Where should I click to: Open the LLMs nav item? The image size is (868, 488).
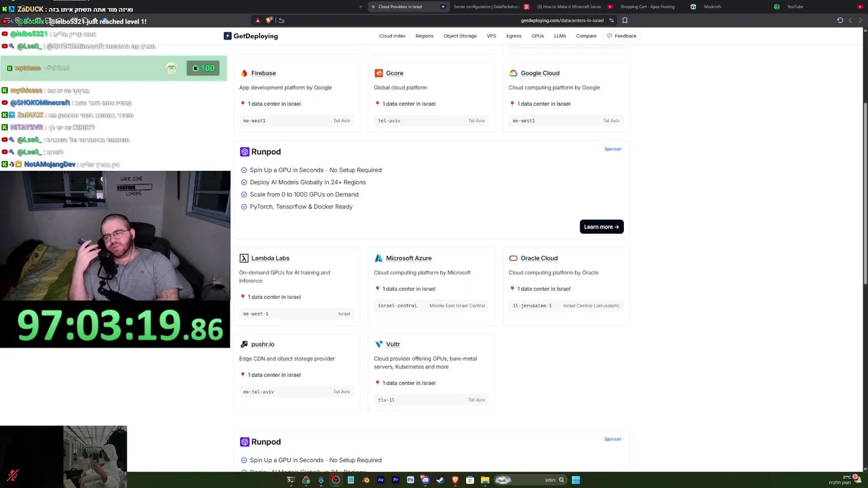pyautogui.click(x=559, y=36)
